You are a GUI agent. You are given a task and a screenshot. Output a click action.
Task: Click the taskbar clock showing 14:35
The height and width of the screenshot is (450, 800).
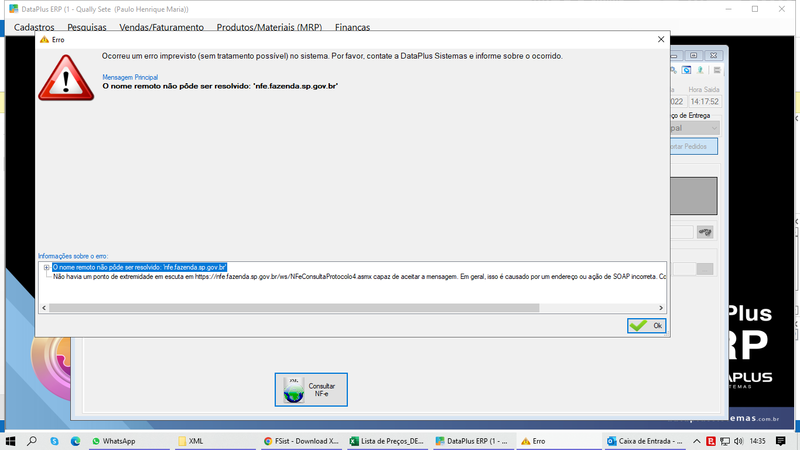758,441
